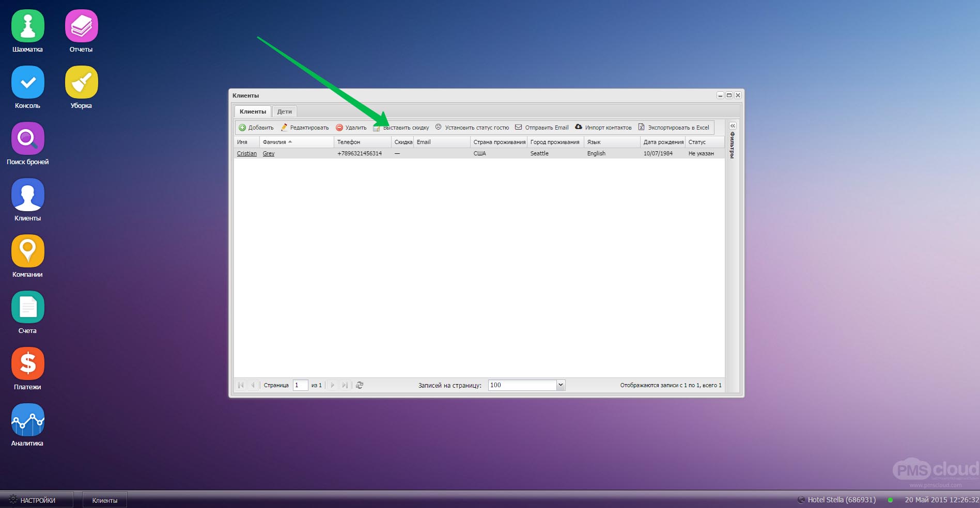
Task: Toggle sorting on the Фамилия column
Action: [x=275, y=141]
